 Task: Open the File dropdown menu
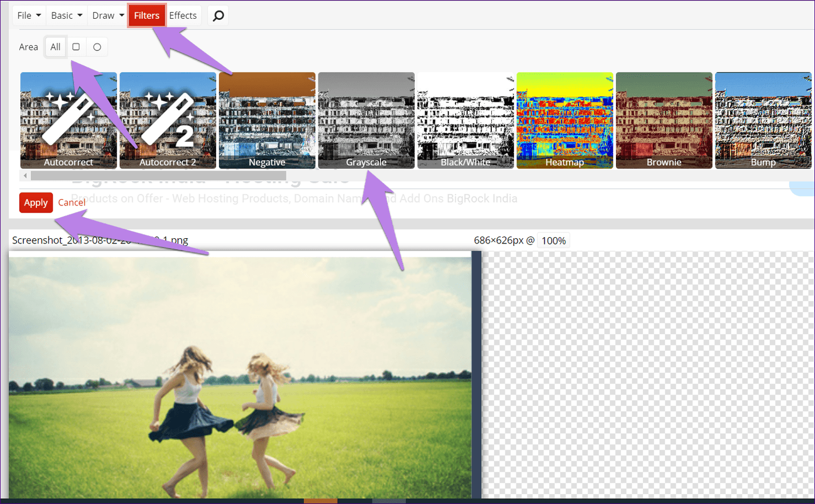click(29, 16)
